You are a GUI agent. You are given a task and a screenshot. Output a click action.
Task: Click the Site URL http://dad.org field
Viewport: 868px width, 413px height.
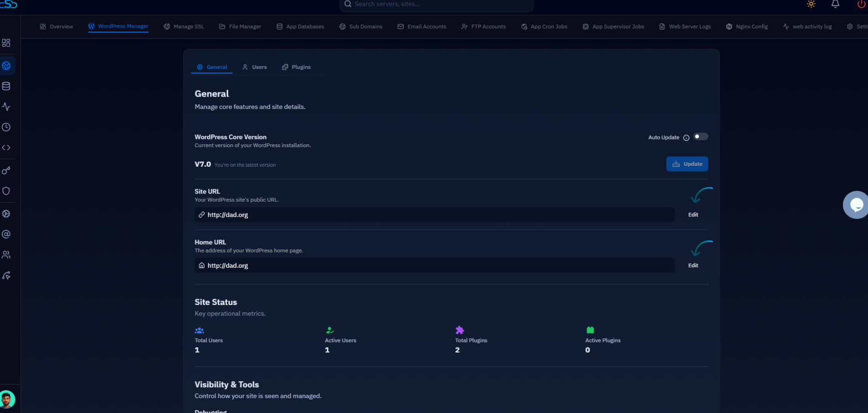[434, 214]
